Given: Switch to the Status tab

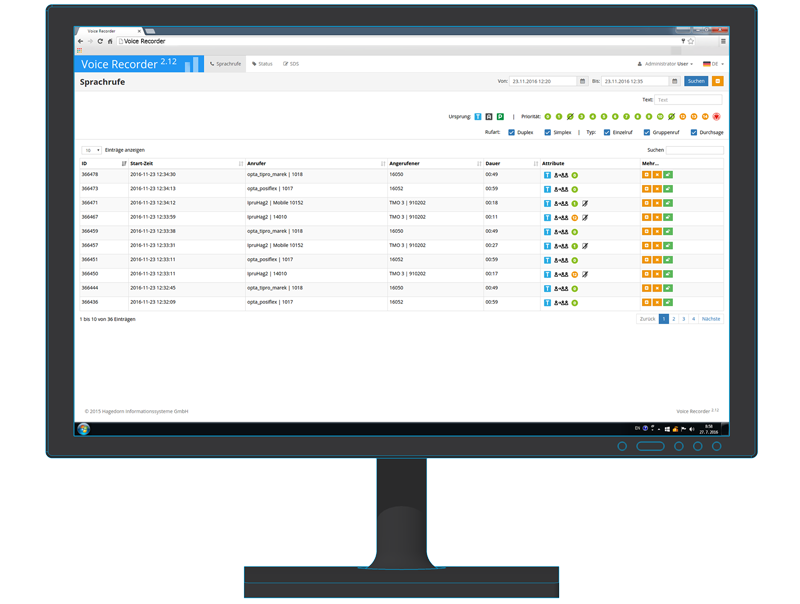Looking at the screenshot, I should click(x=262, y=64).
